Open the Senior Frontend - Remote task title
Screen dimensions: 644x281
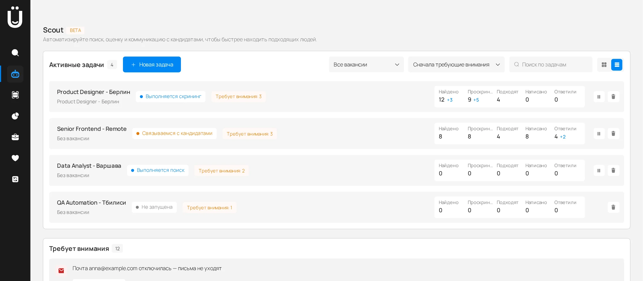point(92,129)
